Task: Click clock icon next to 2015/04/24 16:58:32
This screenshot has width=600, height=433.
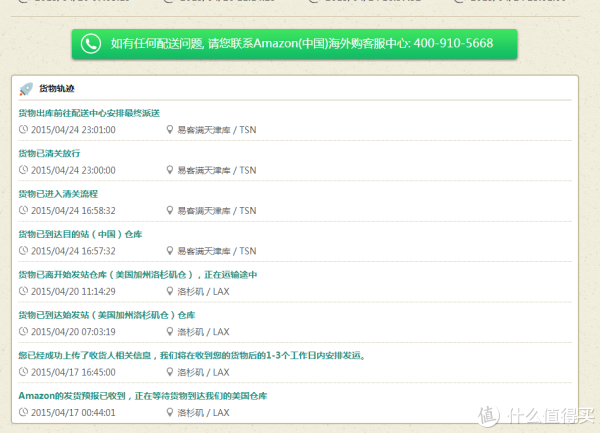Action: pos(23,210)
